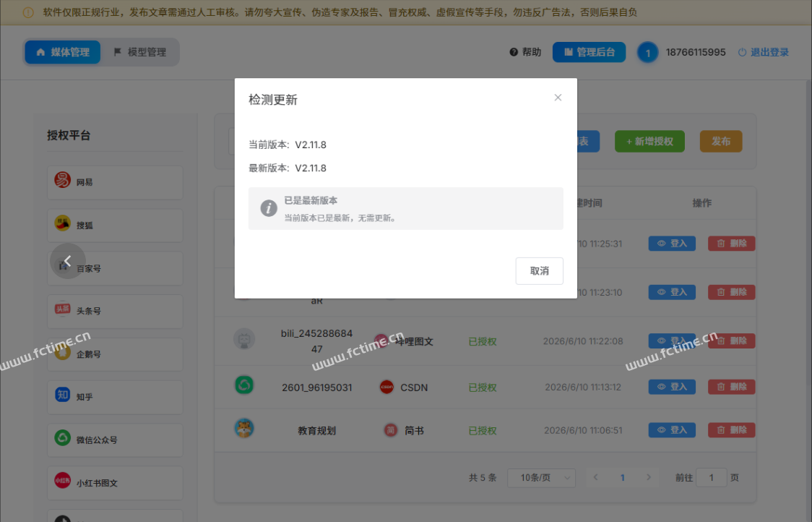Click timestamp 2026/6/10 11:22:08

(x=583, y=341)
